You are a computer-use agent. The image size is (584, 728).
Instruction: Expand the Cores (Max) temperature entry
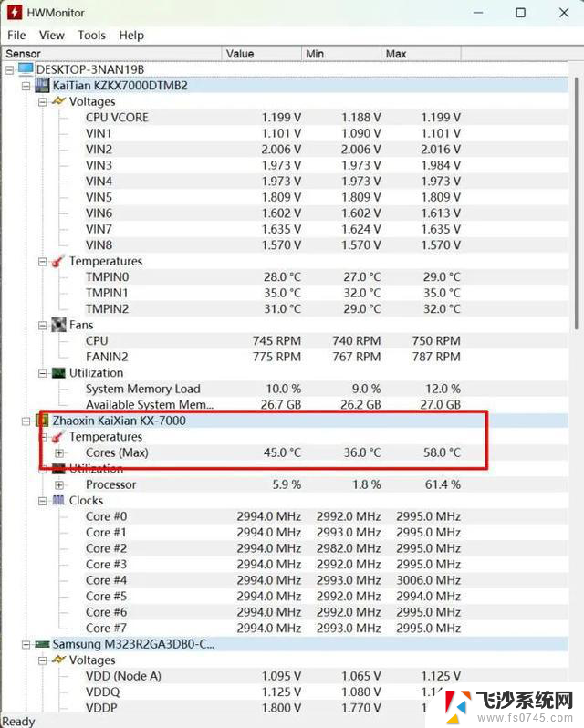point(59,453)
